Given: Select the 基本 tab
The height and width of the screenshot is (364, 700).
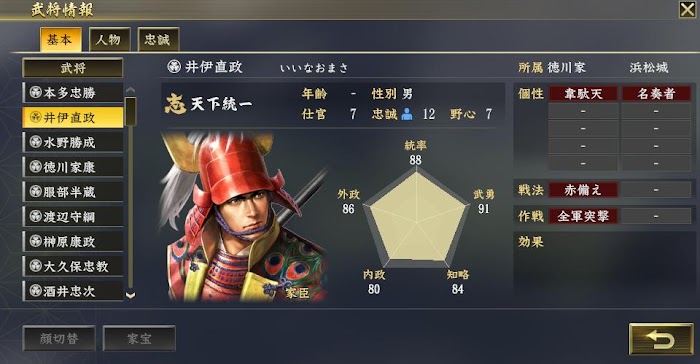Looking at the screenshot, I should pyautogui.click(x=60, y=40).
